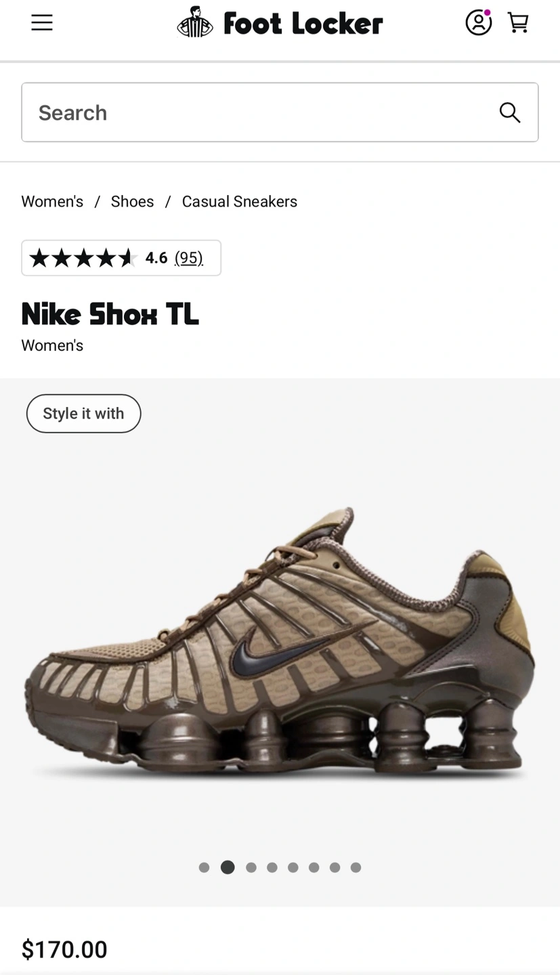Select the first carousel dot
This screenshot has width=560, height=975.
click(204, 867)
